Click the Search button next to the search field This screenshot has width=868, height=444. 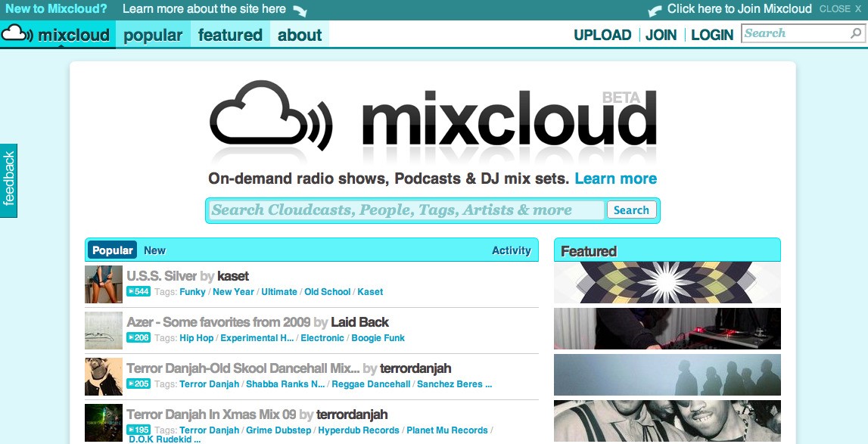pyautogui.click(x=631, y=210)
